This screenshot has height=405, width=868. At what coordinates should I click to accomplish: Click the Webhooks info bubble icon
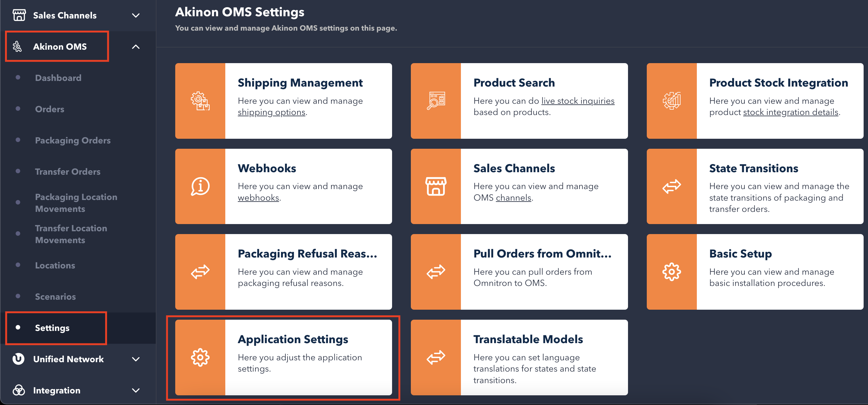point(200,186)
